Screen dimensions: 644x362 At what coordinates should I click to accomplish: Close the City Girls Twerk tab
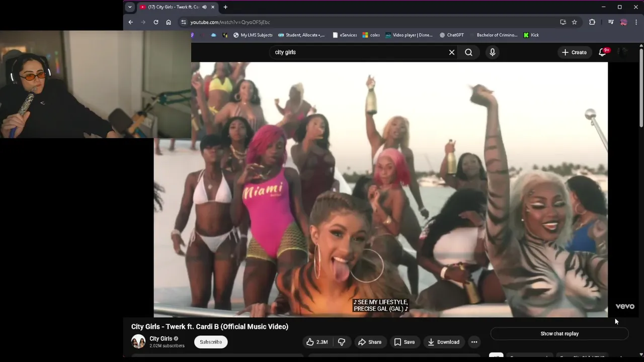point(213,7)
